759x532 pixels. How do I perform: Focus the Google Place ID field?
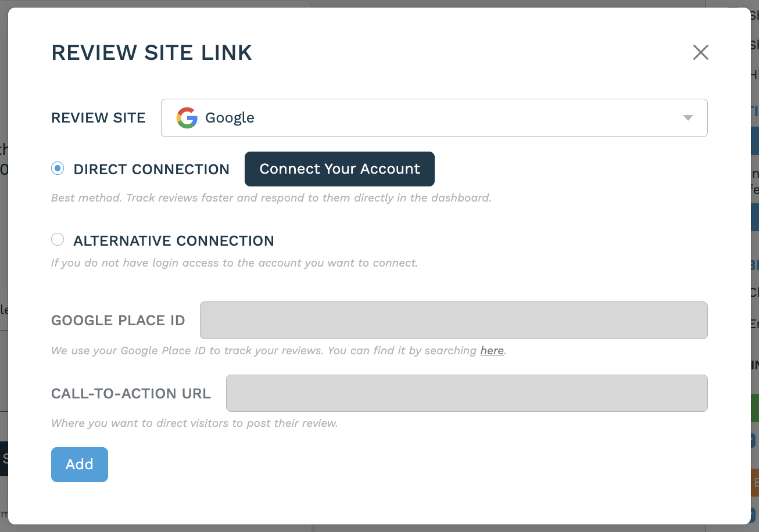(x=453, y=320)
